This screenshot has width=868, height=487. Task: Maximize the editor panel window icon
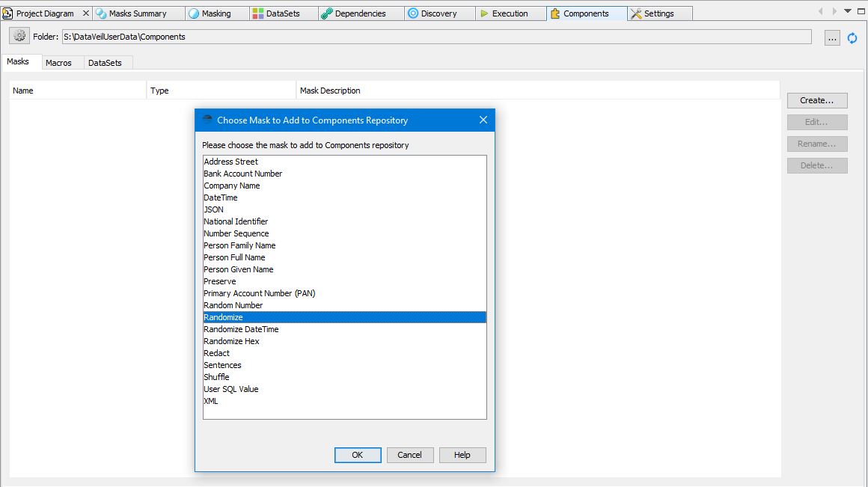(x=861, y=11)
